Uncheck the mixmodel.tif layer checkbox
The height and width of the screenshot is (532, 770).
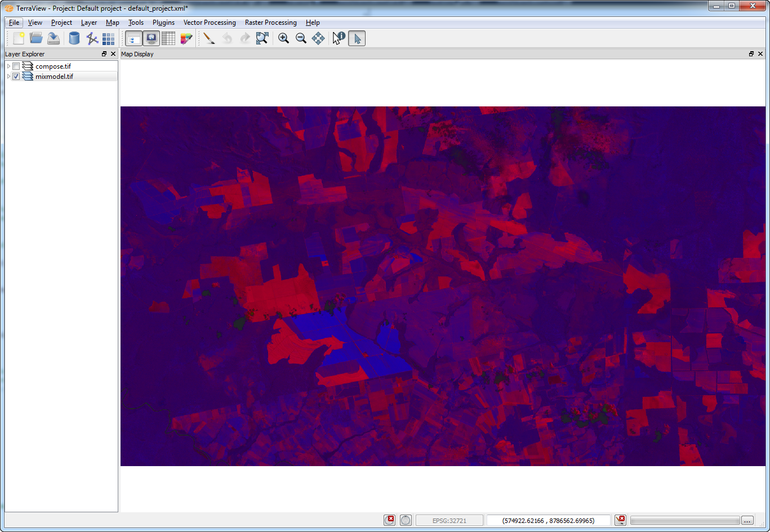[x=16, y=77]
